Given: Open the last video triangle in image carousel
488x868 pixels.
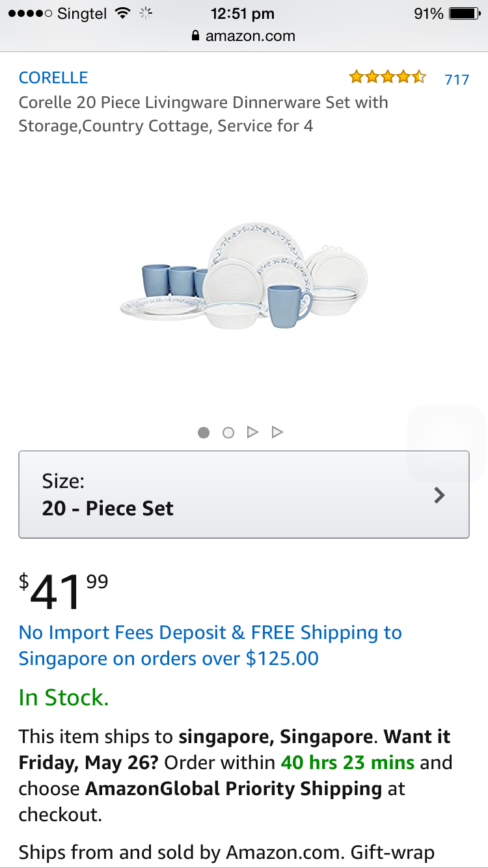Looking at the screenshot, I should tap(277, 432).
